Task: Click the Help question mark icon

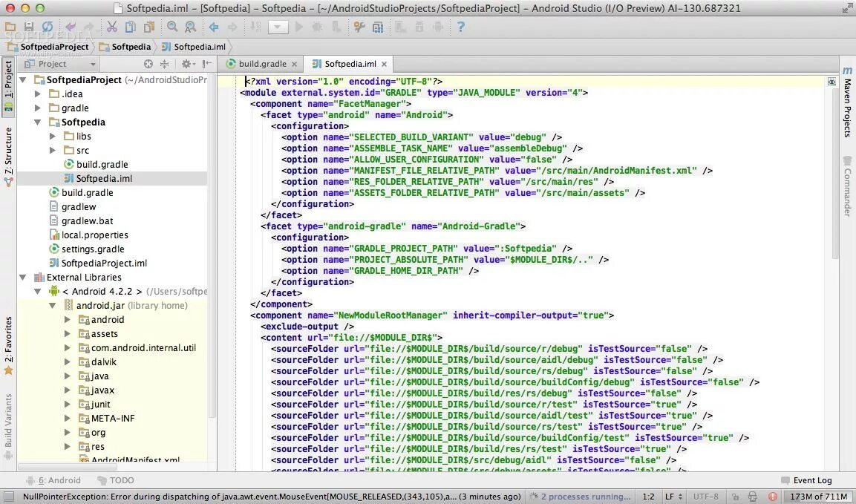Action: tap(461, 27)
